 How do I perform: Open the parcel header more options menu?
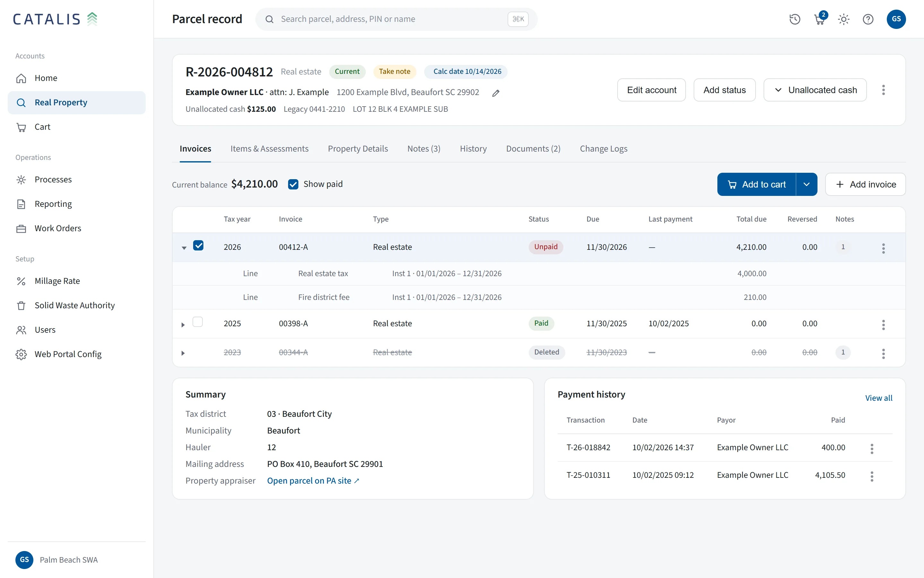[883, 90]
